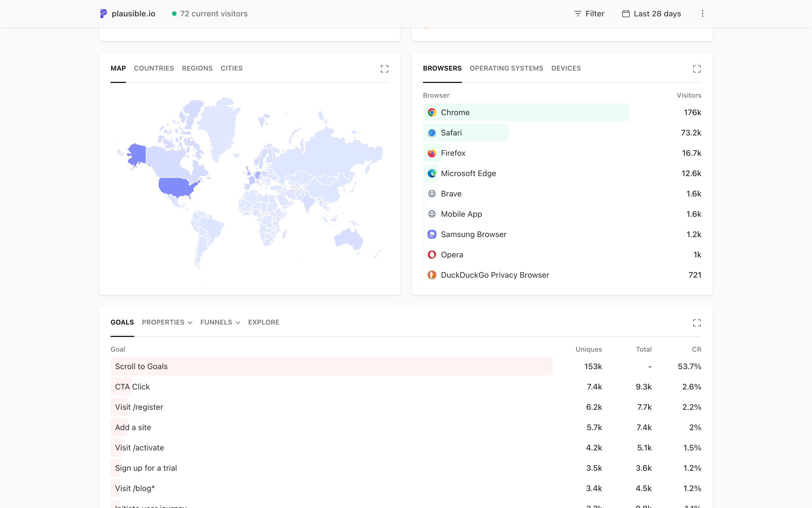Expand the Goals panel to fullscreen
The width and height of the screenshot is (812, 508).
(x=697, y=323)
